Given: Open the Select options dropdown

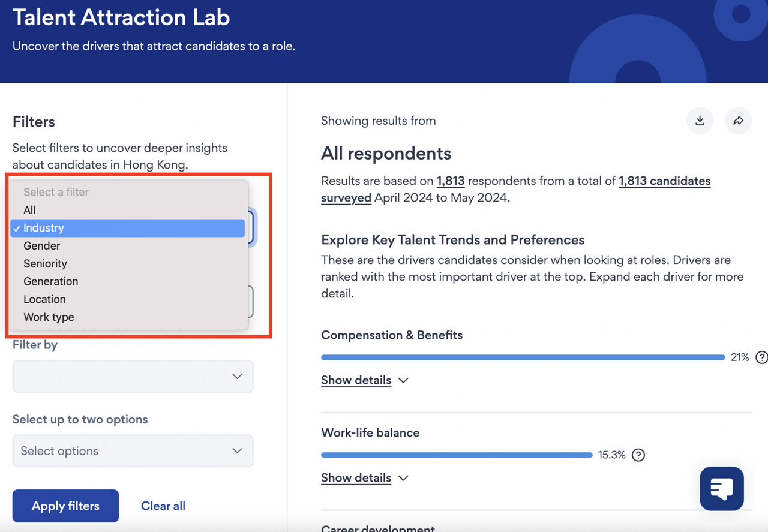Looking at the screenshot, I should (133, 451).
